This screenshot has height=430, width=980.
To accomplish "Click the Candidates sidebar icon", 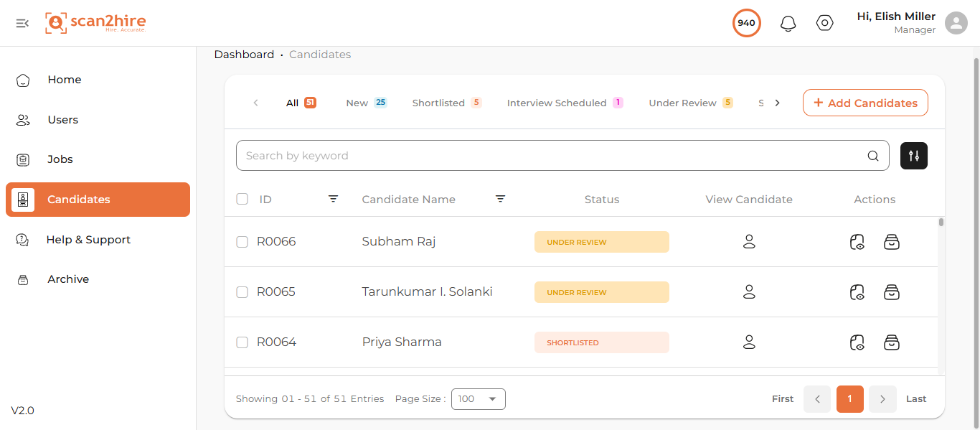I will point(23,200).
